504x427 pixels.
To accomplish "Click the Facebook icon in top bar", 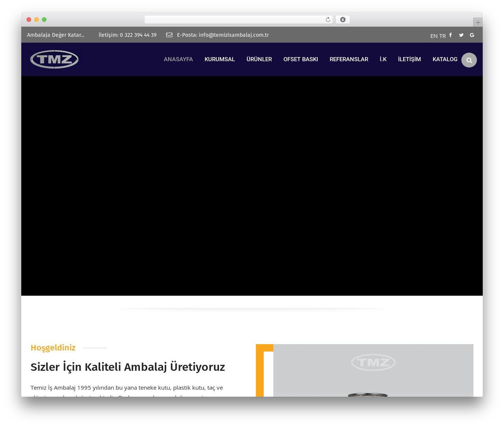I will (450, 35).
